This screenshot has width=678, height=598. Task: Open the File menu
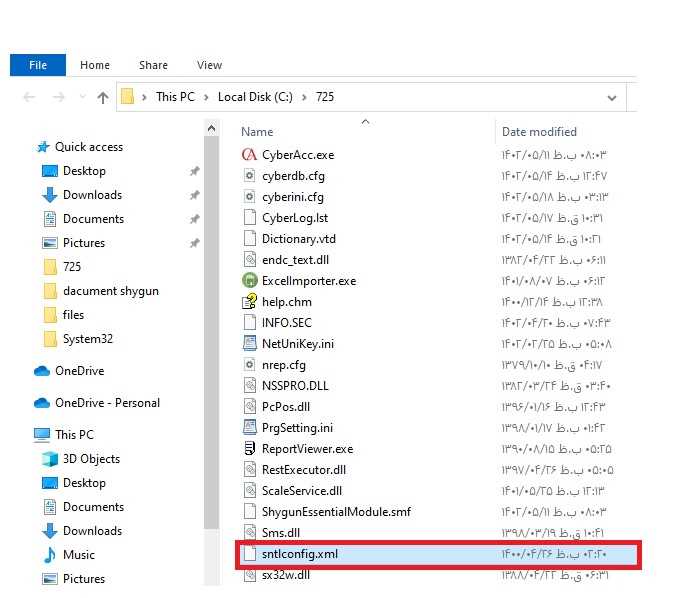click(37, 65)
